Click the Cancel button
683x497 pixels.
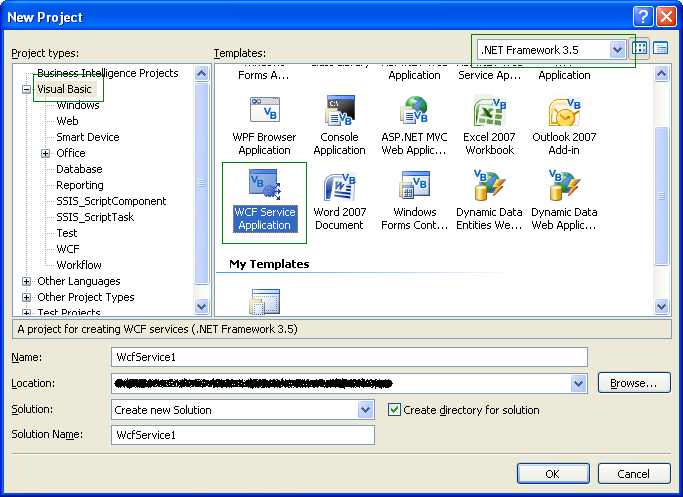(x=634, y=474)
